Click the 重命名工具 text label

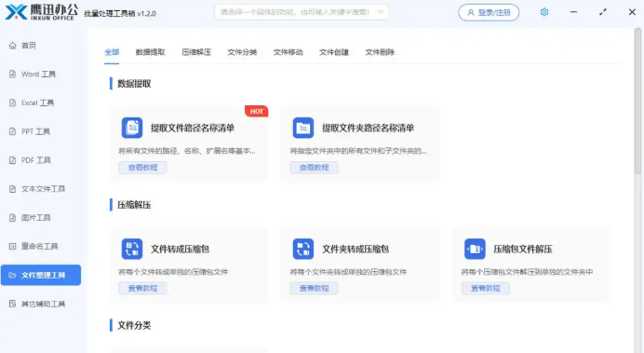[x=39, y=246]
